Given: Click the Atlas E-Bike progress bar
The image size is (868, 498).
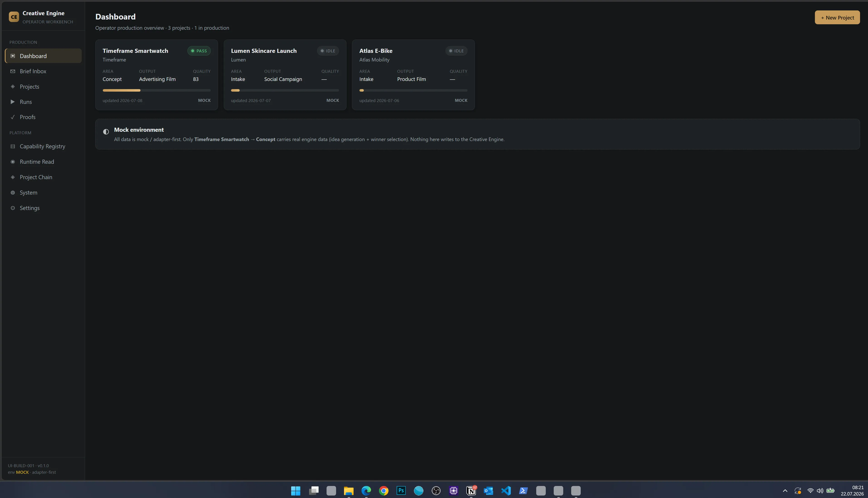Looking at the screenshot, I should coord(413,90).
